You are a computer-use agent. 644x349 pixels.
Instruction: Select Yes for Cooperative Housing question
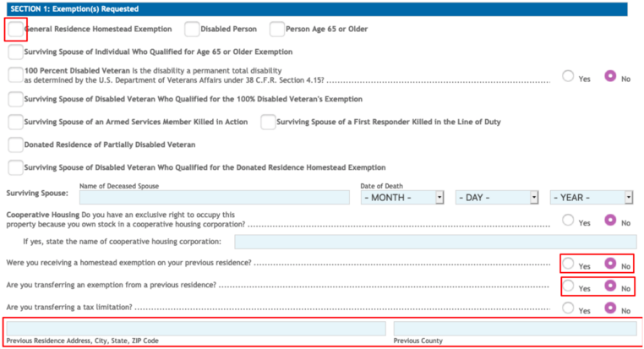568,220
